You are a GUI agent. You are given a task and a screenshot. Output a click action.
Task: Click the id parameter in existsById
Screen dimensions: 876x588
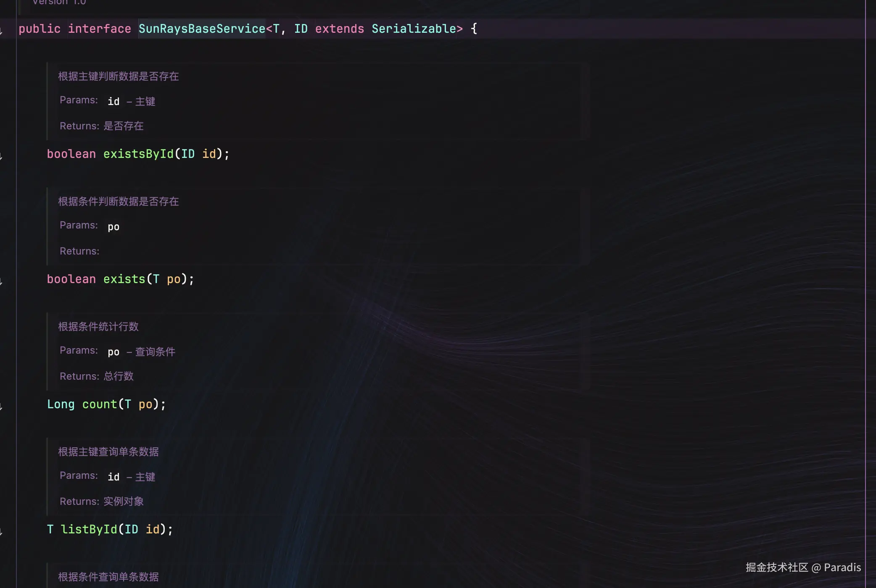[x=209, y=154]
